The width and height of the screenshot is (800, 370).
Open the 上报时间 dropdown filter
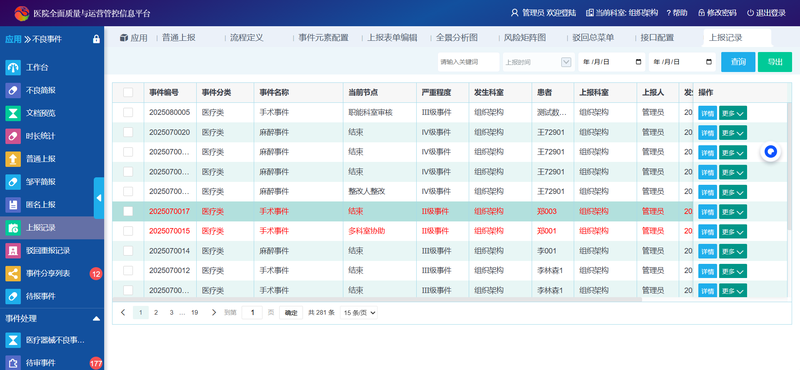coord(539,62)
